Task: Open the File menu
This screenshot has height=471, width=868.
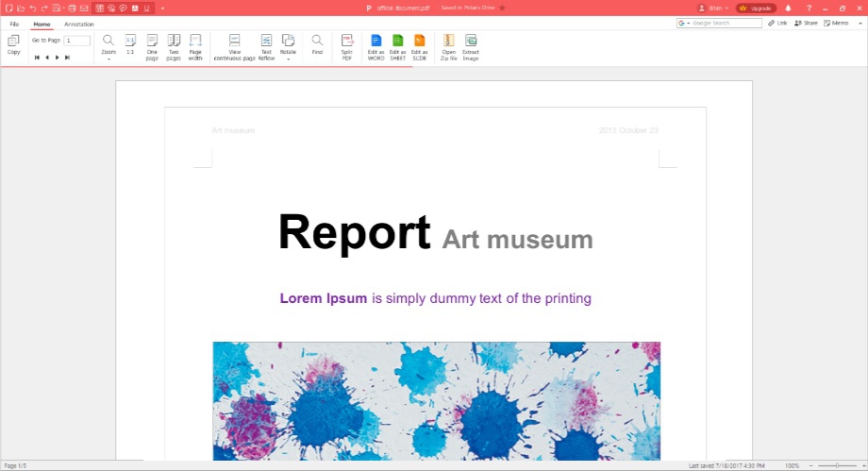Action: (x=14, y=24)
